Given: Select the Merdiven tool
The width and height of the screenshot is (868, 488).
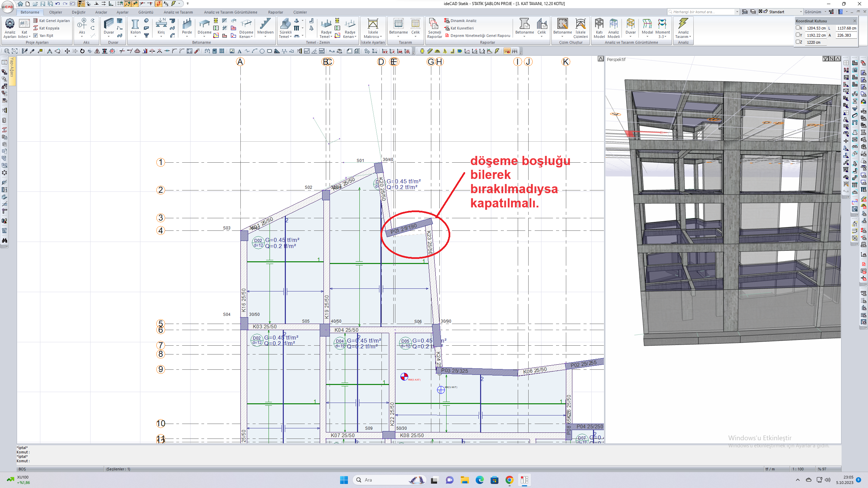Looking at the screenshot, I should [x=265, y=27].
